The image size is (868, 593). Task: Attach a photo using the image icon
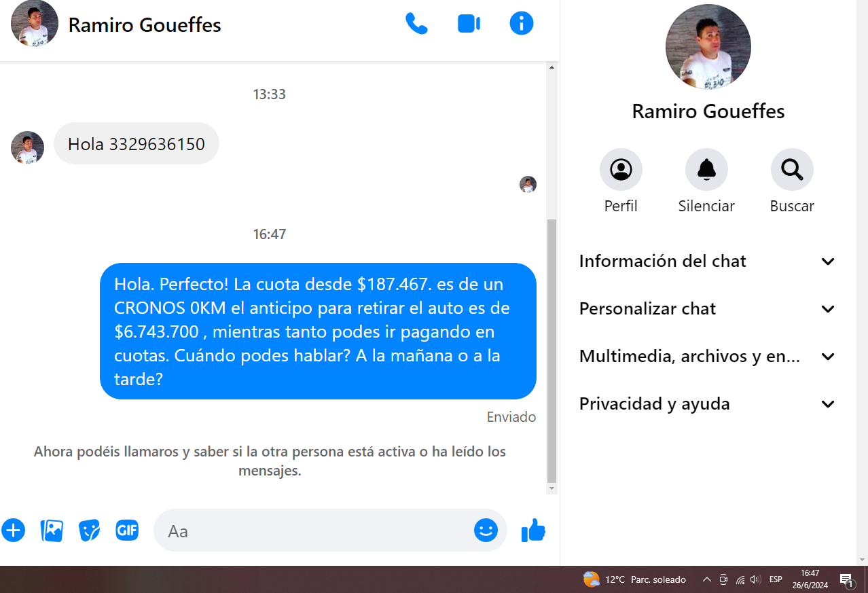click(52, 531)
